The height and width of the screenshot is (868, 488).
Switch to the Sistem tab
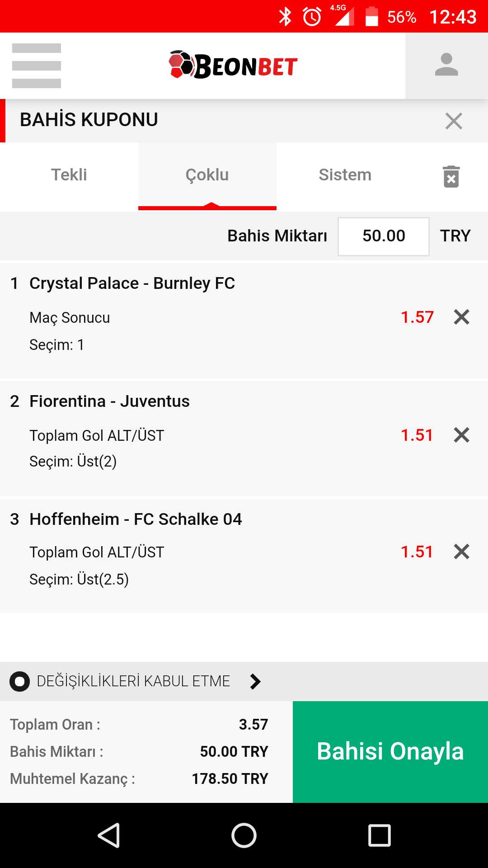click(x=345, y=175)
